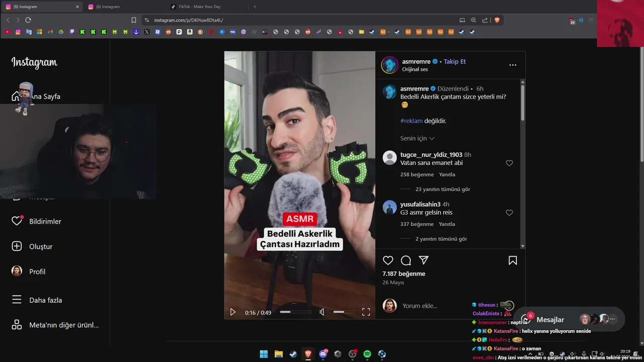Open Meta'nın diğer ürünleri
This screenshot has height=362, width=644.
[x=55, y=325]
